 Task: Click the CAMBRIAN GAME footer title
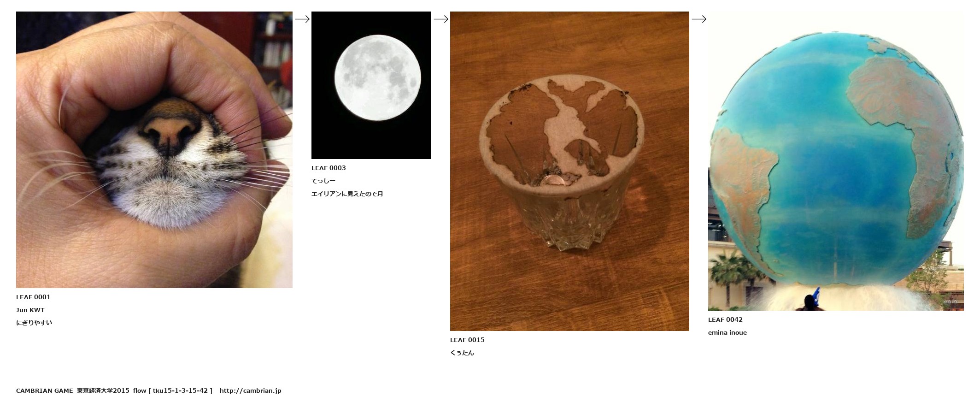coord(45,390)
